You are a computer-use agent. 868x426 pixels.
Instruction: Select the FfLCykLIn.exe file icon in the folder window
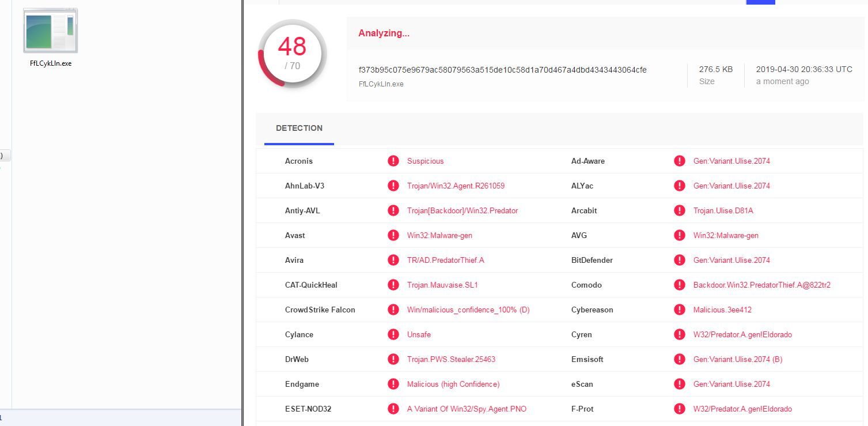(x=50, y=31)
